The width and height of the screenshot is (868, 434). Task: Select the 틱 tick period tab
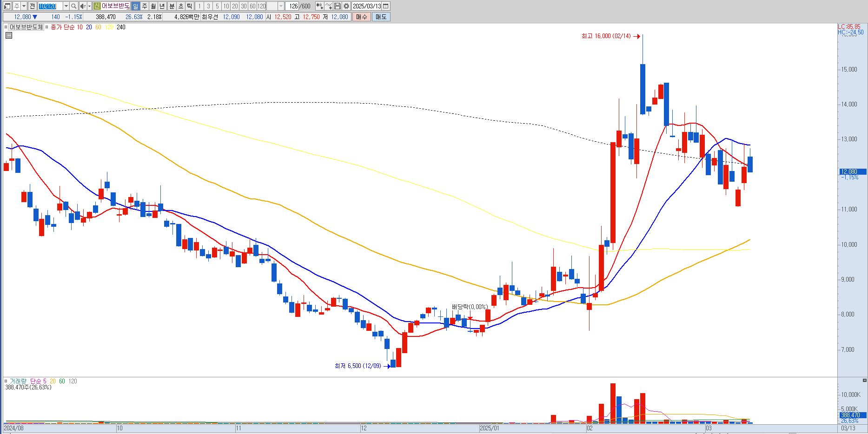click(x=189, y=6)
